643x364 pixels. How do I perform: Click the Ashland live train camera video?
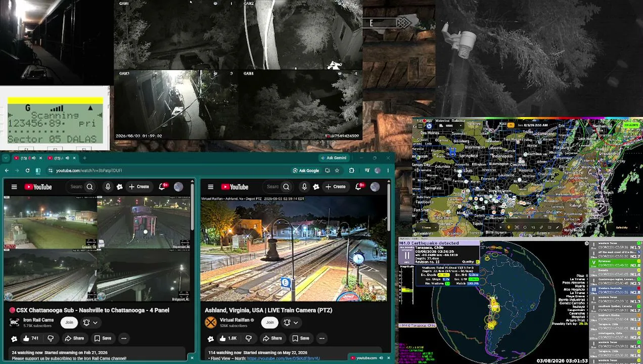[294, 249]
